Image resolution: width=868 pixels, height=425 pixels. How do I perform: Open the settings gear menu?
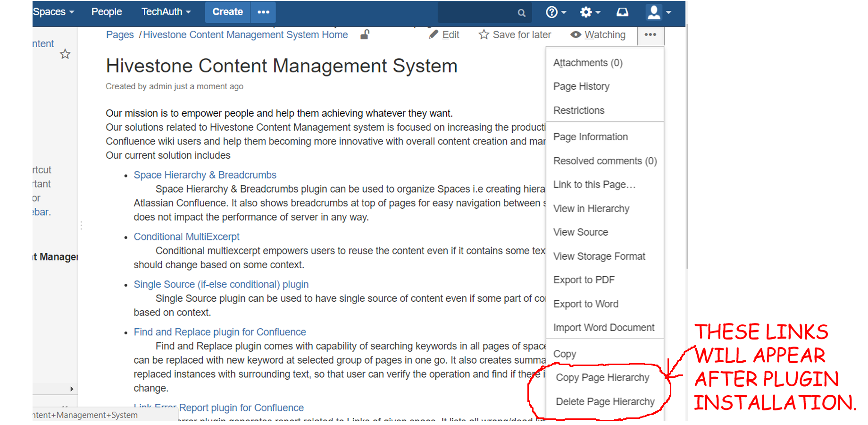coord(590,12)
